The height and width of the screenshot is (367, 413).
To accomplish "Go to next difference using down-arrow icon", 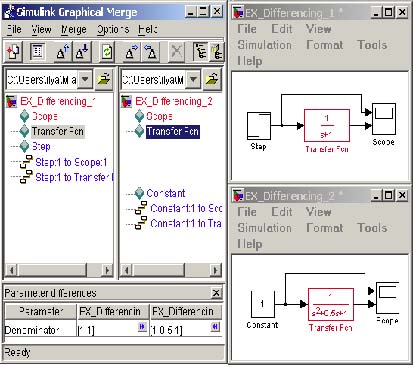I will coord(82,52).
